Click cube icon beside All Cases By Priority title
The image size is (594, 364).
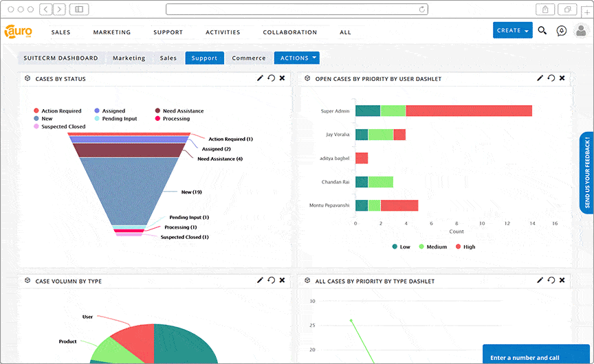(x=307, y=280)
